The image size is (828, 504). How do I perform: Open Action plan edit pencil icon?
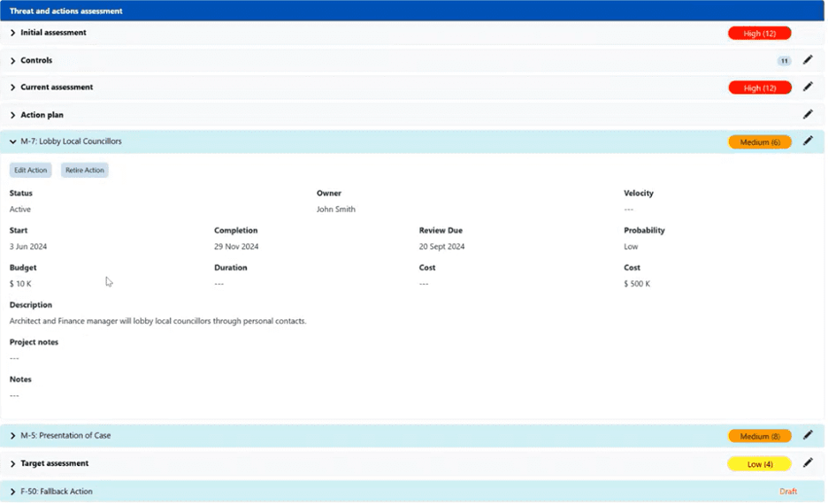pyautogui.click(x=807, y=115)
